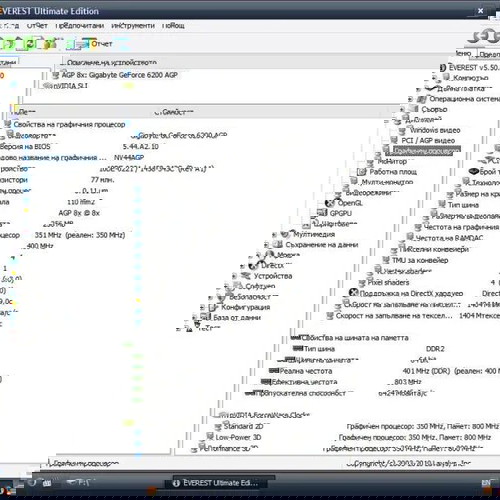The height and width of the screenshot is (500, 500).
Task: Select the DDR2 bus type value
Action: 435,349
